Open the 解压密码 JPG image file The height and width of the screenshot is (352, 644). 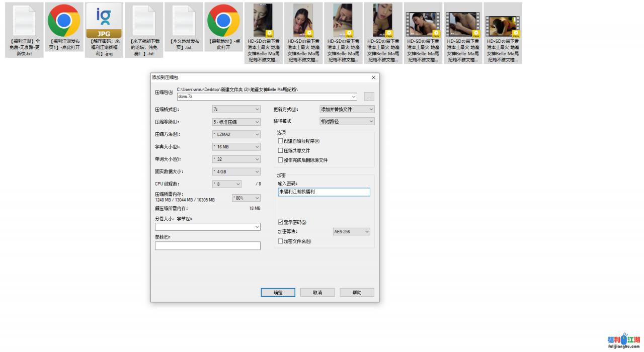pos(104,23)
